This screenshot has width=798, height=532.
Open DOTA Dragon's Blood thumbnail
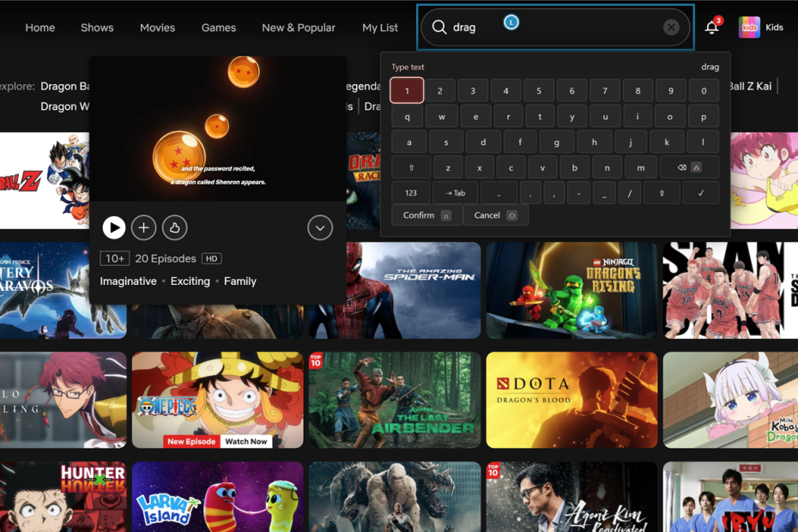point(571,400)
